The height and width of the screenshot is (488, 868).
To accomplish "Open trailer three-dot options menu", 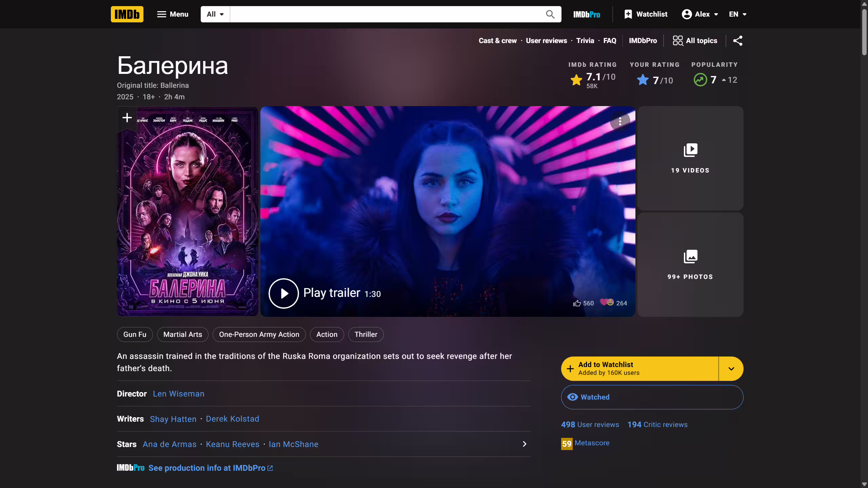I will [620, 121].
